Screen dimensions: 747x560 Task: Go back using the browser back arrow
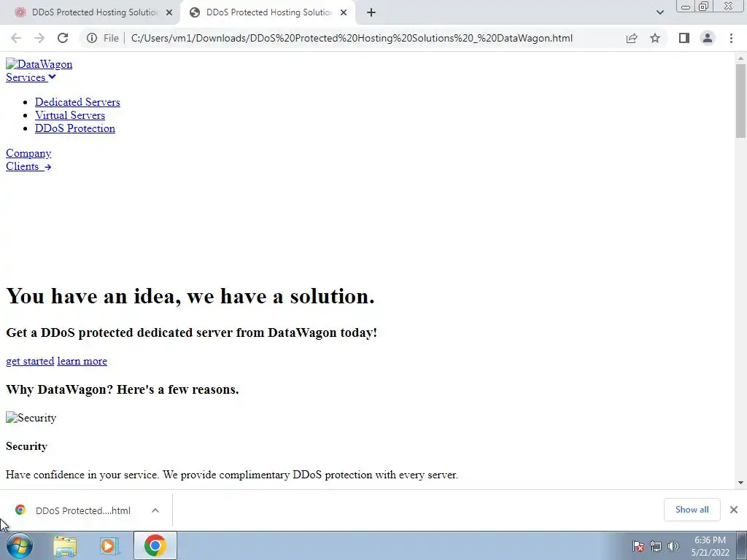[x=16, y=38]
